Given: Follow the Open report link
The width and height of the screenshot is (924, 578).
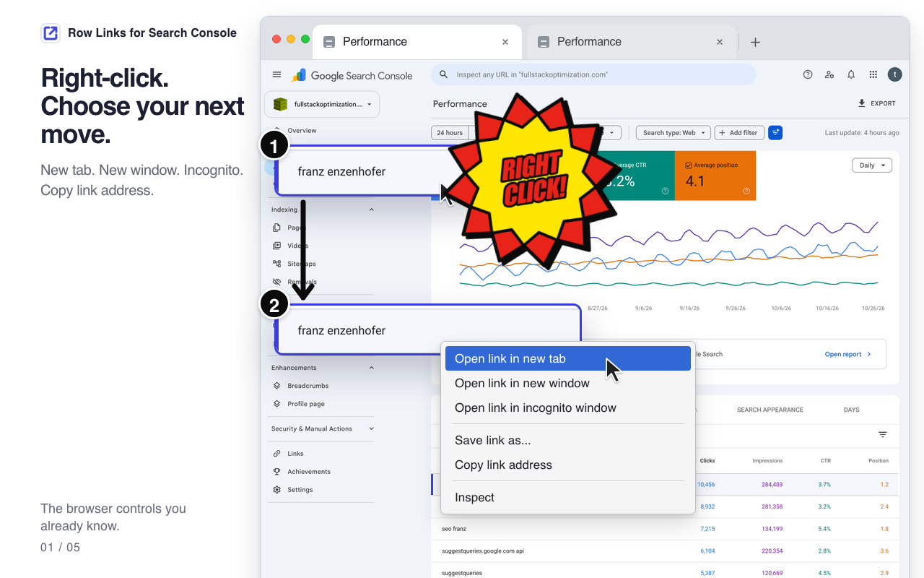Looking at the screenshot, I should tap(848, 354).
